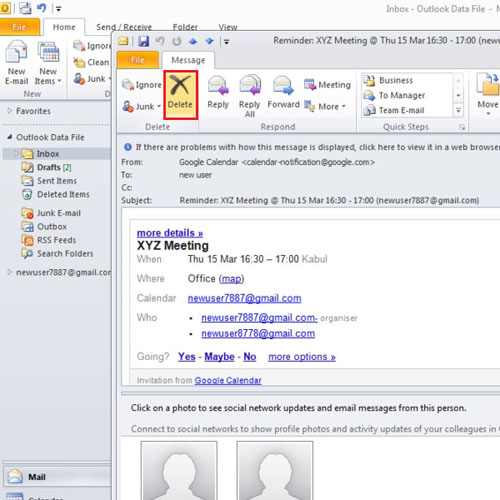The image size is (500, 500).
Task: Click the second contact photo placeholder
Action: click(x=275, y=470)
